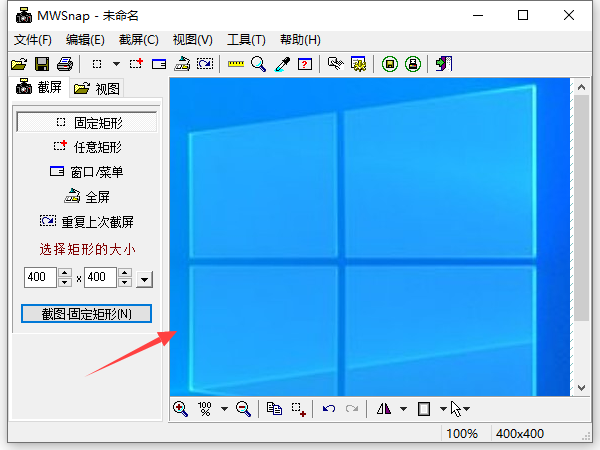The image size is (600, 450).
Task: Open fixed rectangle size dropdown arrow in toolbar
Action: click(x=116, y=64)
